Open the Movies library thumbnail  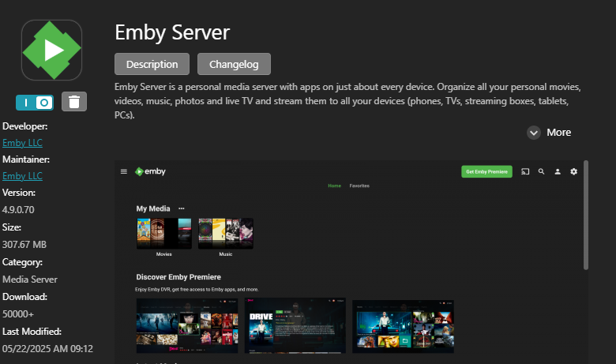coord(163,234)
